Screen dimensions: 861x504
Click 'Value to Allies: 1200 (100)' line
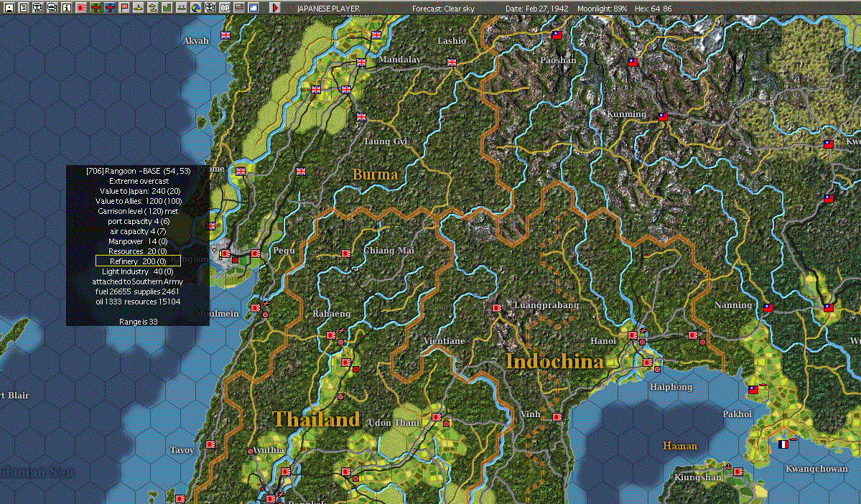pos(139,201)
